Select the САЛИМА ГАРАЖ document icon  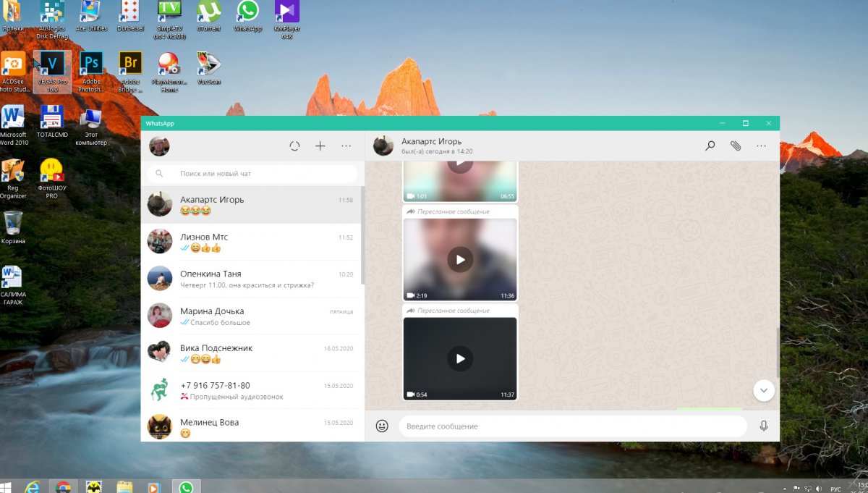(12, 285)
